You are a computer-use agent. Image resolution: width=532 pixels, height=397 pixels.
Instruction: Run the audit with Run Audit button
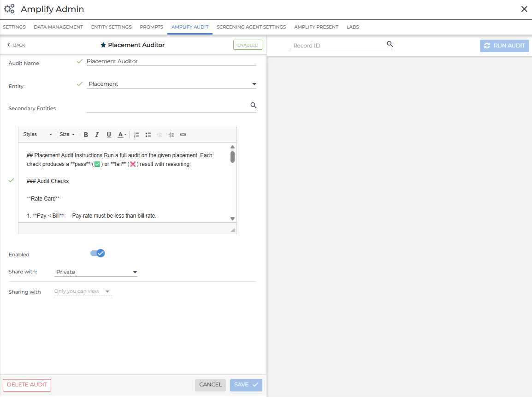coord(504,46)
